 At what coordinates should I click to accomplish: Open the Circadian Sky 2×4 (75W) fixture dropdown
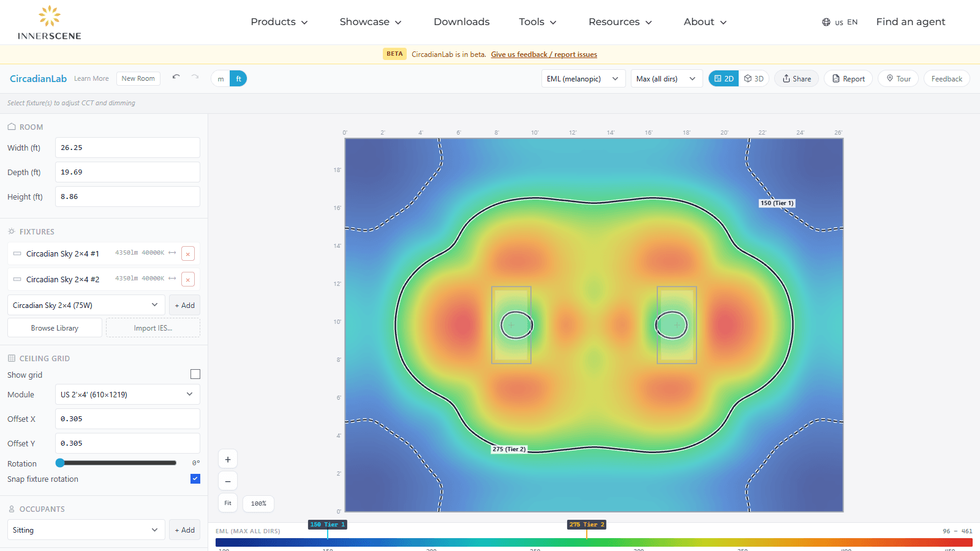(x=86, y=305)
